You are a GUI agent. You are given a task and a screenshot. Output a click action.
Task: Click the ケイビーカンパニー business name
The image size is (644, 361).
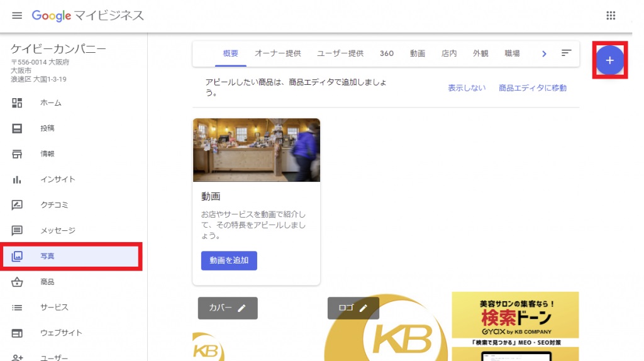click(x=58, y=49)
